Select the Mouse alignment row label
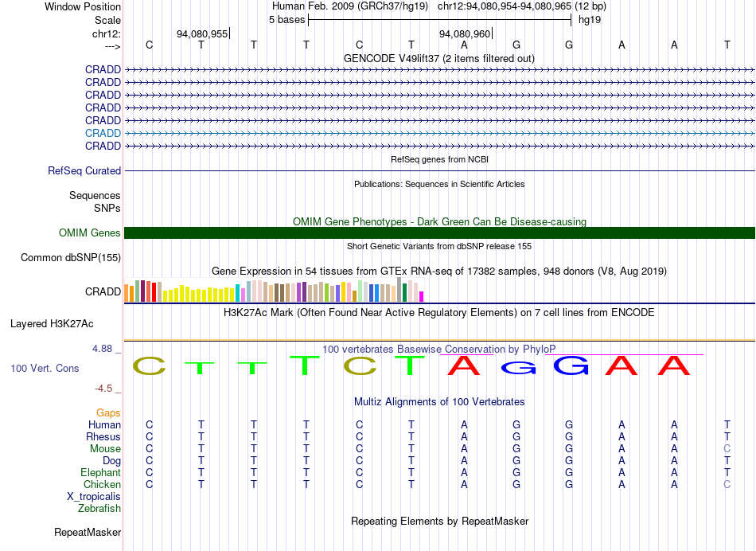The height and width of the screenshot is (551, 756). point(105,449)
